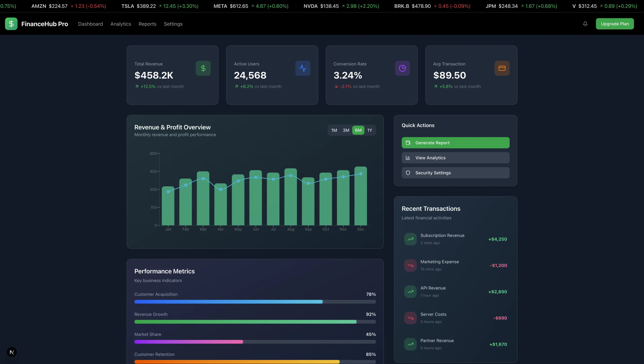Click the card icon on Avg Transaction tile
Screen dimensions: 644x364
[502, 68]
